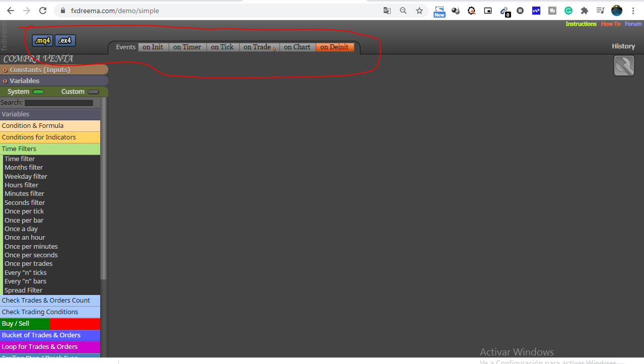
Task: Select the Time filter block
Action: click(x=20, y=159)
